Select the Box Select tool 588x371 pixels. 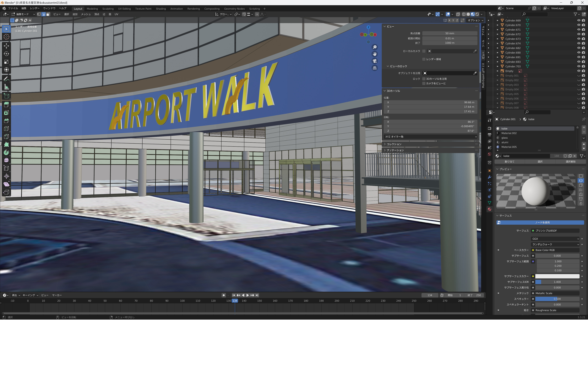coord(7,29)
